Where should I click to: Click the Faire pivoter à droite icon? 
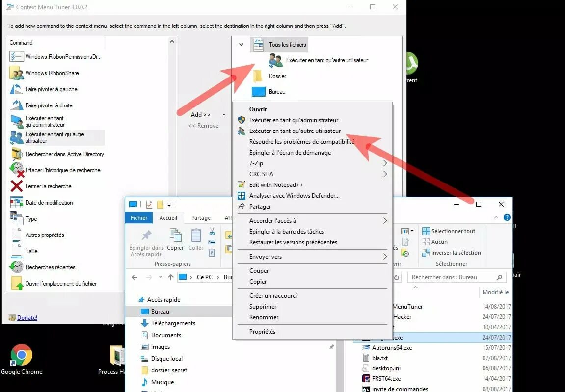pos(17,105)
